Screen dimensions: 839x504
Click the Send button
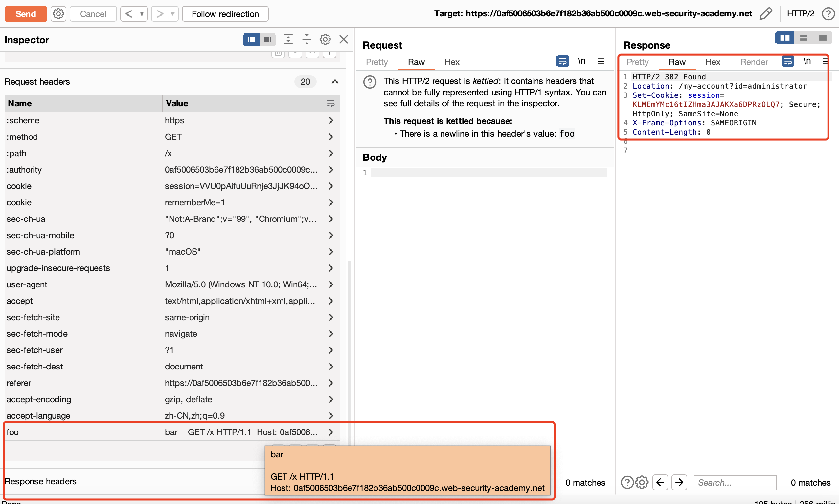coord(26,14)
